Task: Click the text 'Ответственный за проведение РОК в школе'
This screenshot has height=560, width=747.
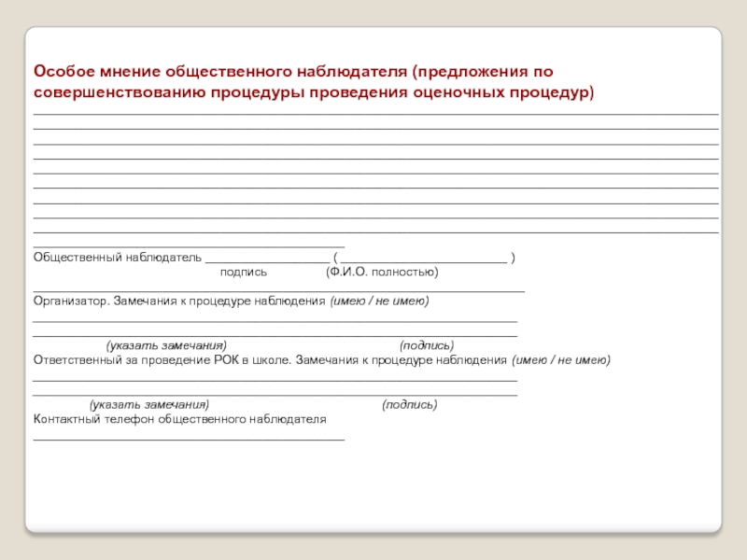Action: pos(162,360)
